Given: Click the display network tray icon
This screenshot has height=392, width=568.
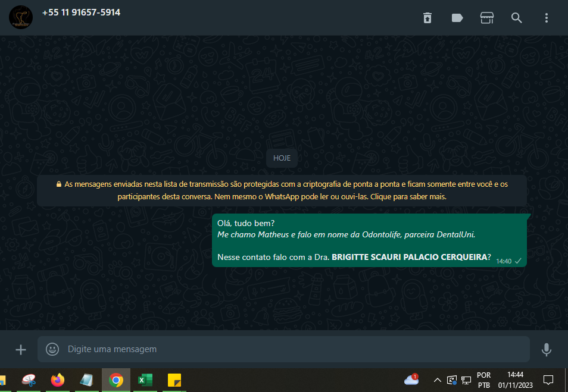Looking at the screenshot, I should click(x=466, y=380).
